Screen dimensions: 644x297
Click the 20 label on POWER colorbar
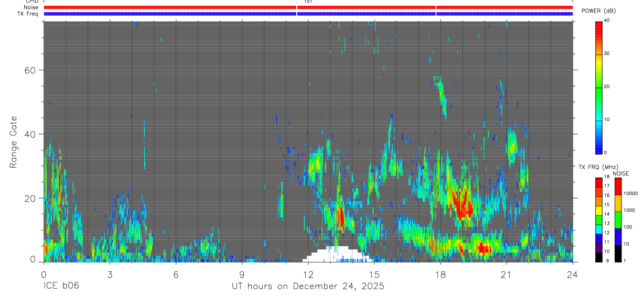[606, 86]
